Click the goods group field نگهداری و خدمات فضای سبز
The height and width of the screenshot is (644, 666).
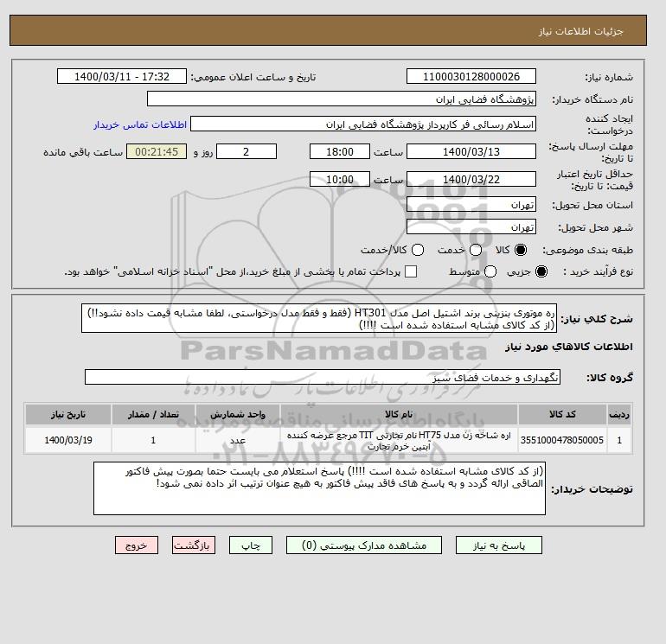point(323,377)
